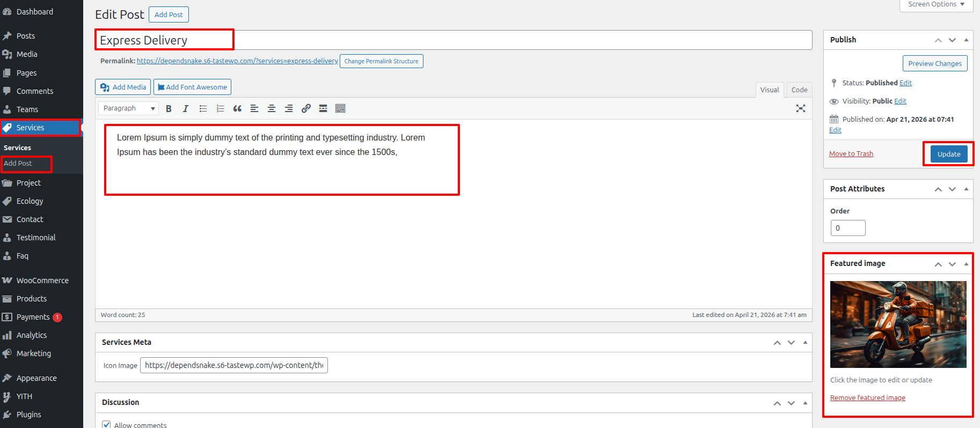
Task: Collapse the Featured image panel
Action: [966, 264]
